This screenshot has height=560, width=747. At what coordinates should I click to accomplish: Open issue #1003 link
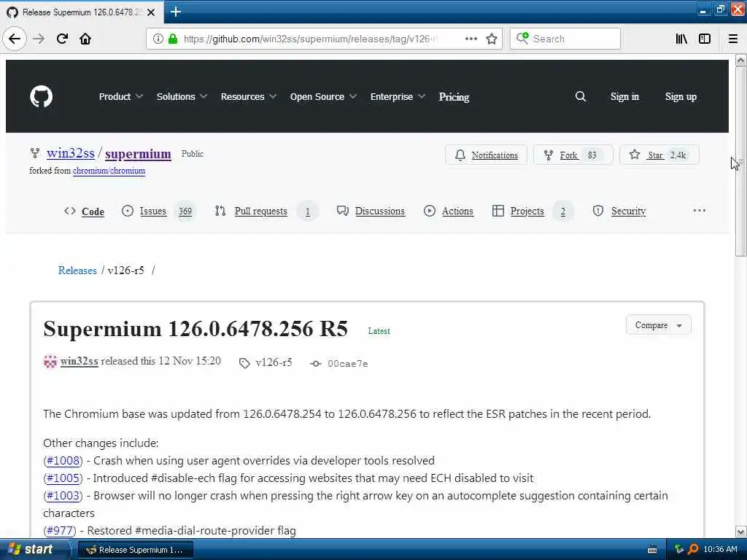[x=63, y=496]
